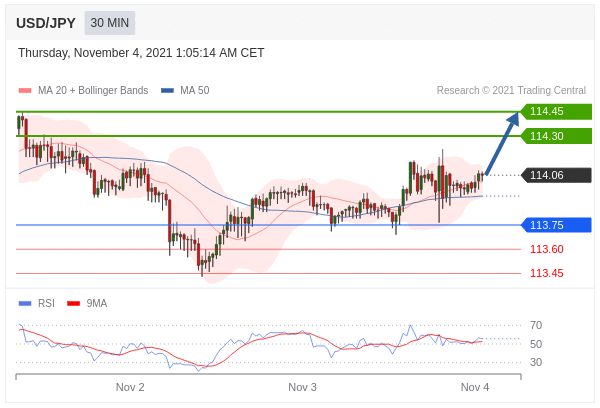600x408 pixels.
Task: Select the 114.30 resistance price label
Action: click(x=556, y=136)
